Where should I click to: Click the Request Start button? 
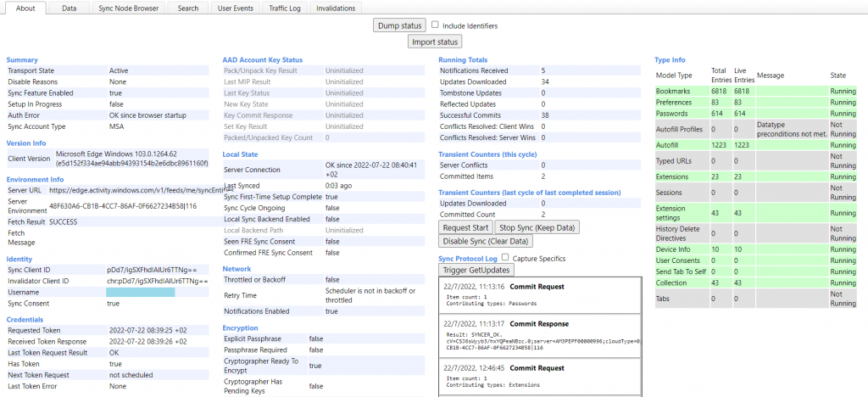(x=465, y=227)
